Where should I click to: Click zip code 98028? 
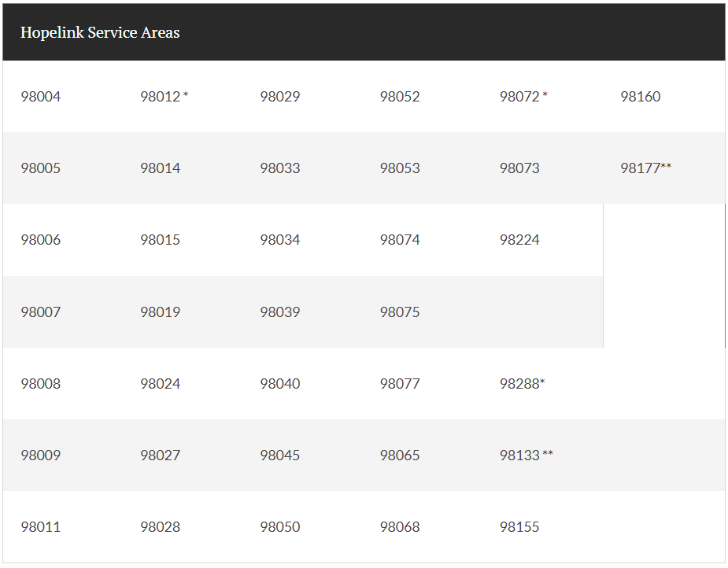(161, 527)
